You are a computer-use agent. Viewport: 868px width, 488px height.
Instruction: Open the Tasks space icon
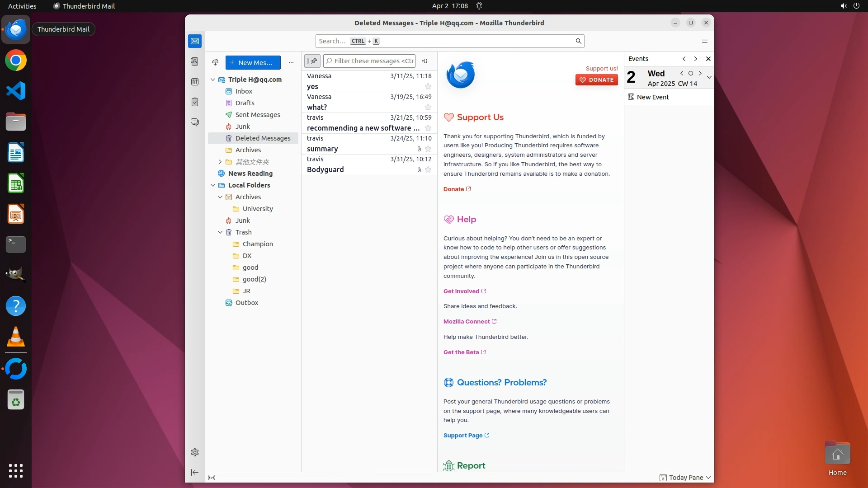[195, 102]
